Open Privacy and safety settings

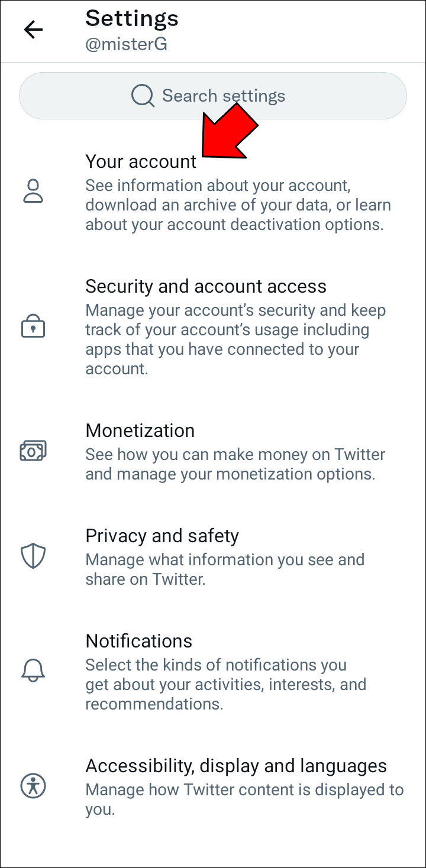pyautogui.click(x=162, y=536)
